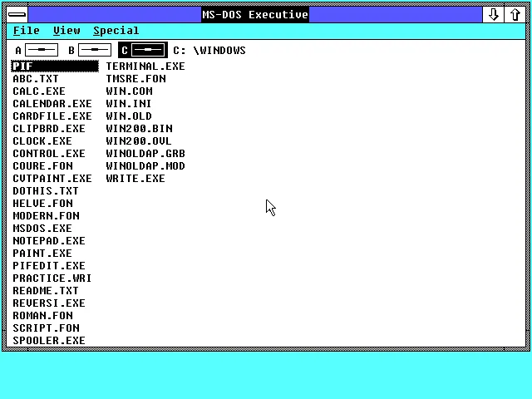Select WIN200.BIN file
This screenshot has width=532, height=399.
pyautogui.click(x=139, y=129)
